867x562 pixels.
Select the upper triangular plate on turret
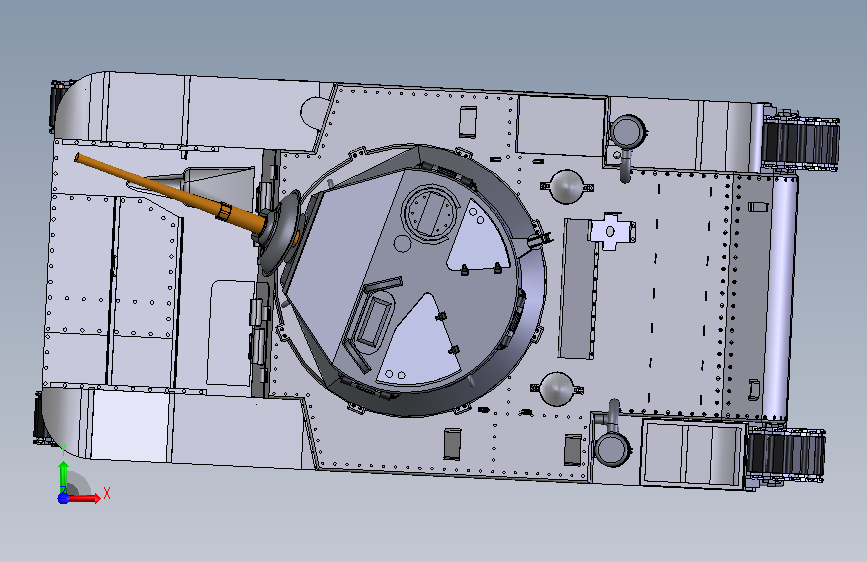coord(479,237)
